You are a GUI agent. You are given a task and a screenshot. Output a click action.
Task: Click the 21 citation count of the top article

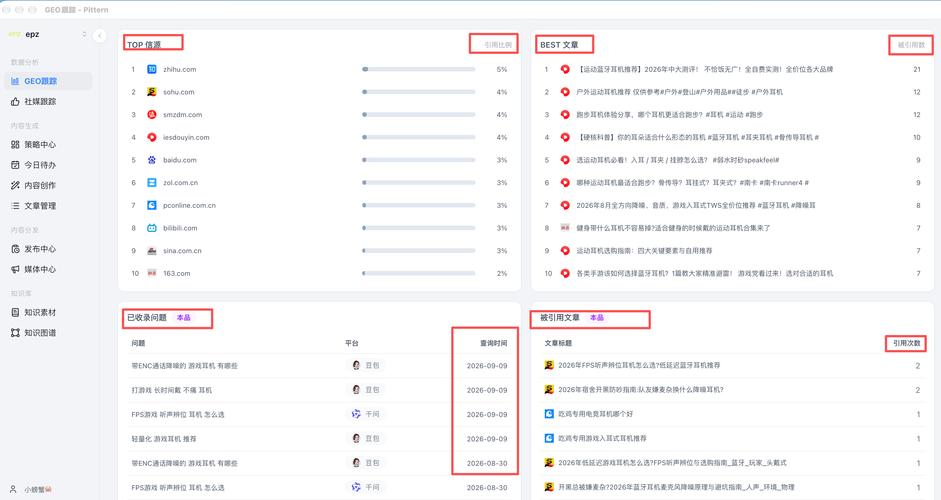[916, 70]
